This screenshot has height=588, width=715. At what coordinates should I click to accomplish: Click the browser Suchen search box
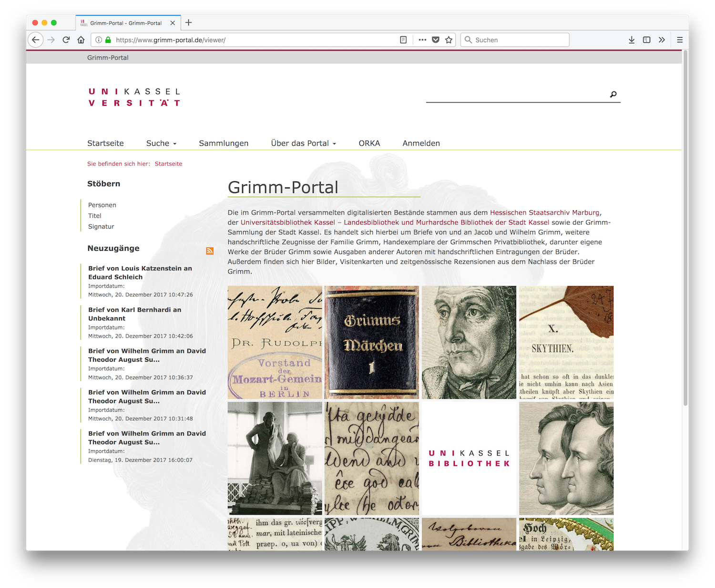[515, 40]
